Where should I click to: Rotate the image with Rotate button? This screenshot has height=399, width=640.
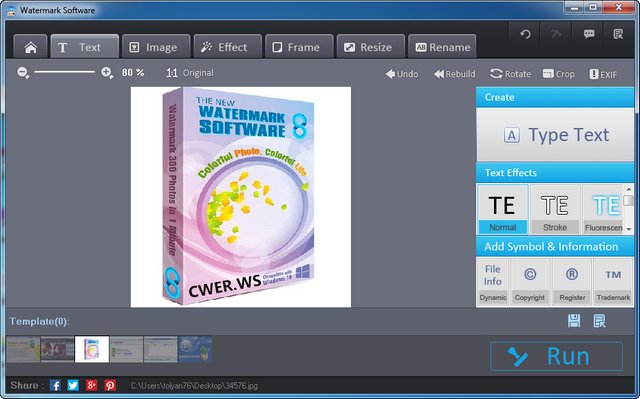point(510,74)
